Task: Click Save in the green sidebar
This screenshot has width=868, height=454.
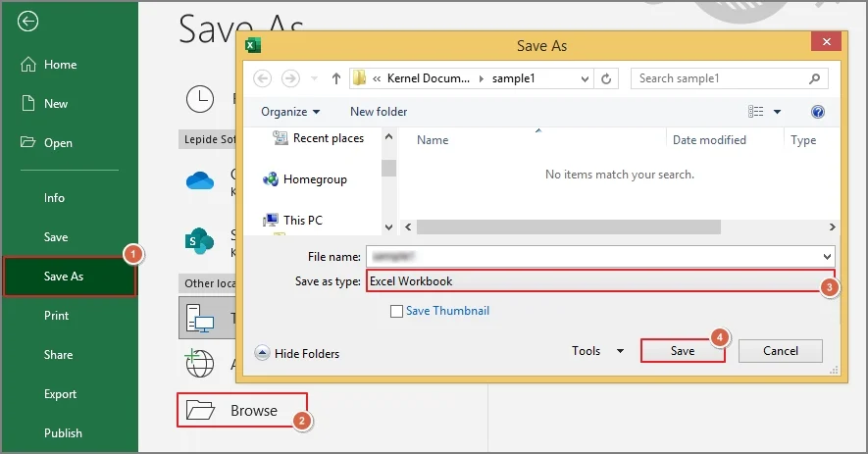Action: pyautogui.click(x=56, y=237)
